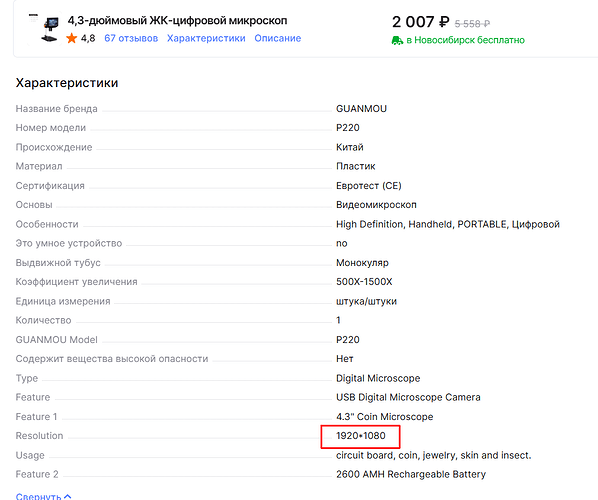Click the Свернуть collapse link
Screen dimensions: 598x500
pyautogui.click(x=39, y=496)
